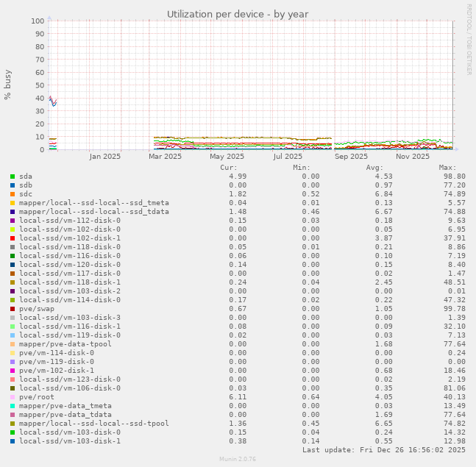The image size is (476, 467).
Task: Click the 'Jul 2025' axis label
Action: coord(288,157)
